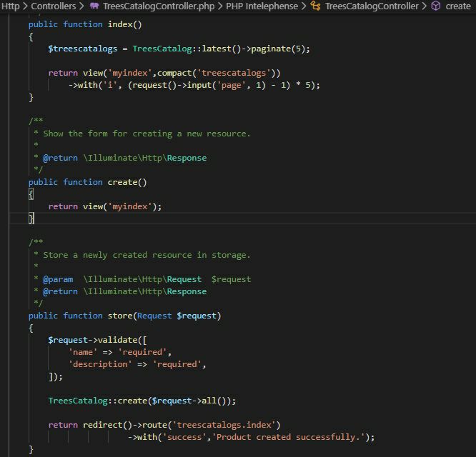Click 'compact' function call in index return

[x=174, y=73]
